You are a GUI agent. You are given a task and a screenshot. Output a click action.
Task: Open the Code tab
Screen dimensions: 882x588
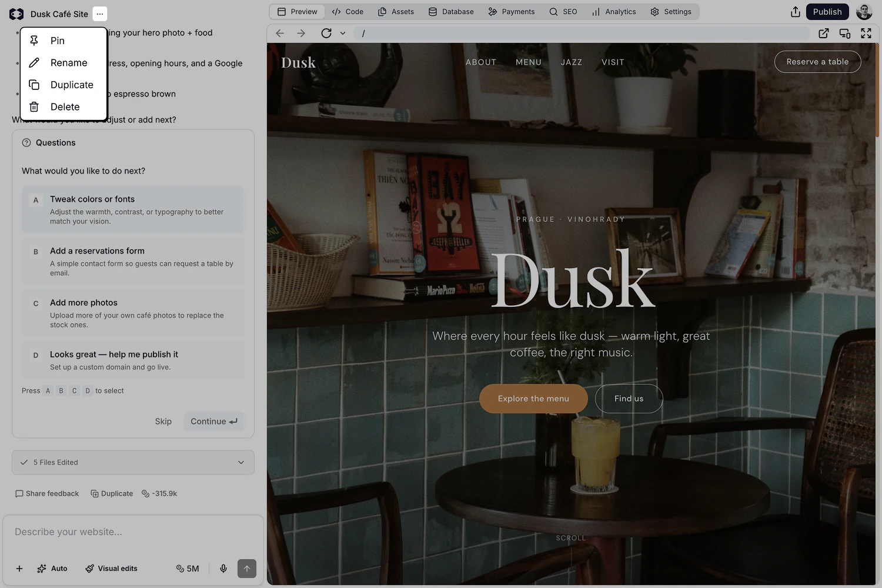[348, 12]
